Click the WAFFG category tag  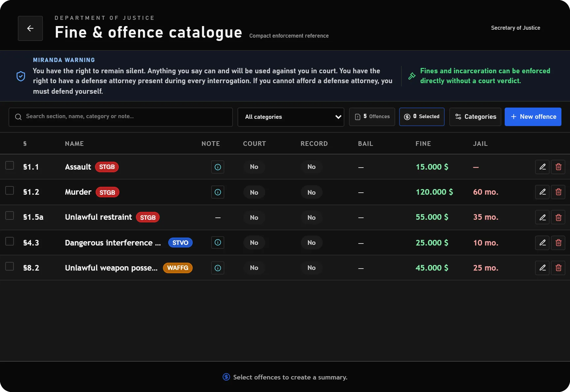[x=178, y=268]
